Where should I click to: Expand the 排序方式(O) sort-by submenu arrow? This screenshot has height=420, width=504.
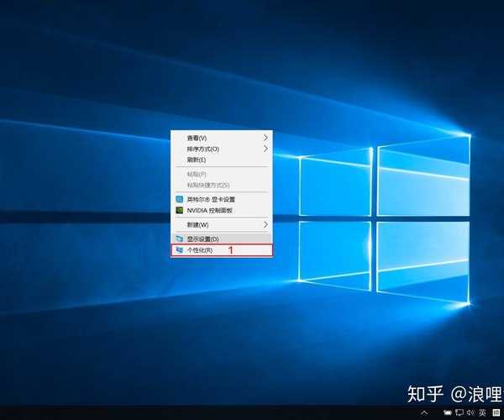point(265,149)
